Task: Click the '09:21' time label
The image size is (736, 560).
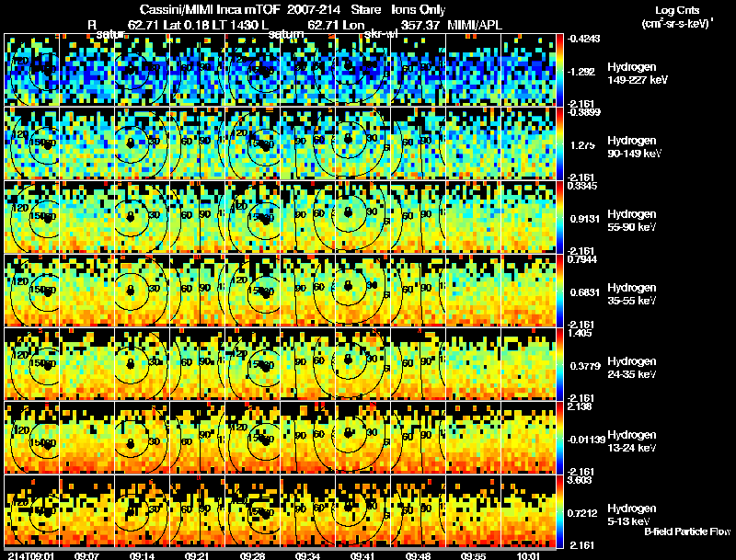Action: point(197,555)
